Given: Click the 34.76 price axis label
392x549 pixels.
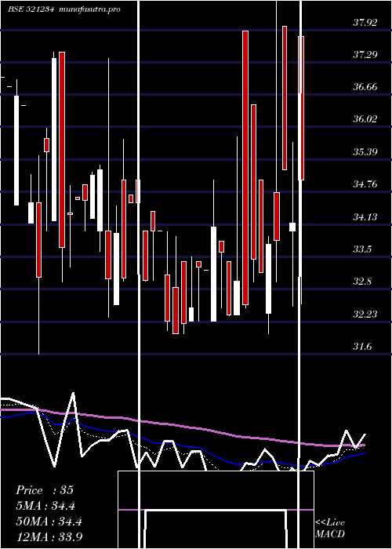Looking at the screenshot, I should [365, 184].
